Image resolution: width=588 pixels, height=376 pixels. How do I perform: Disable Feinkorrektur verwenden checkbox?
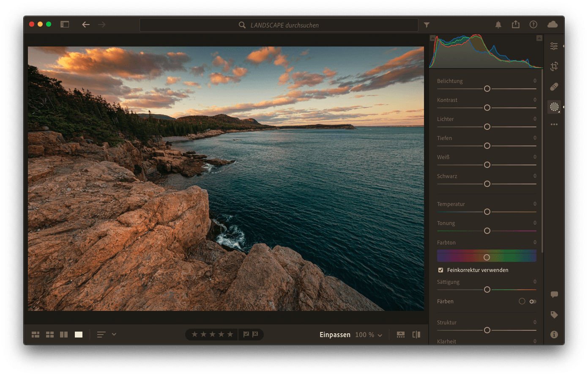[440, 270]
